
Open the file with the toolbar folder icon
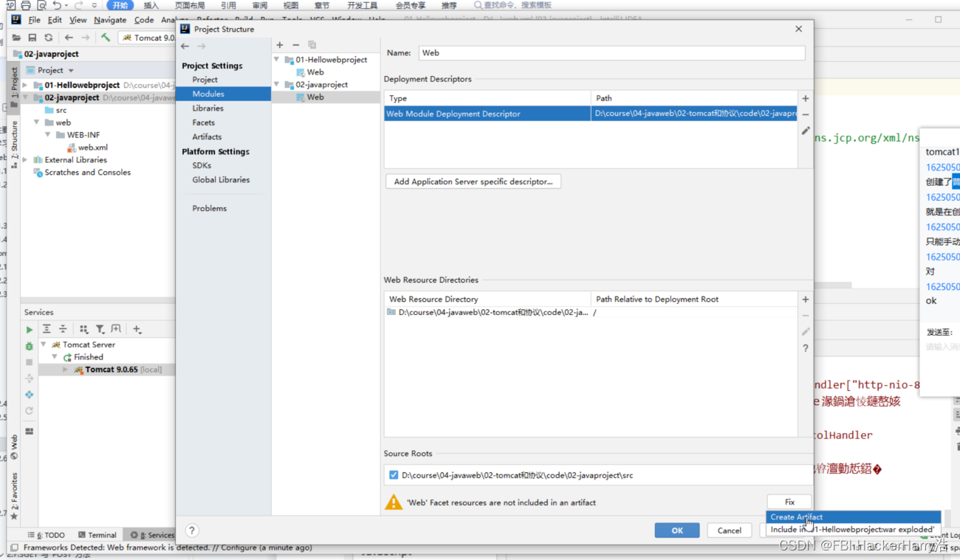point(16,38)
